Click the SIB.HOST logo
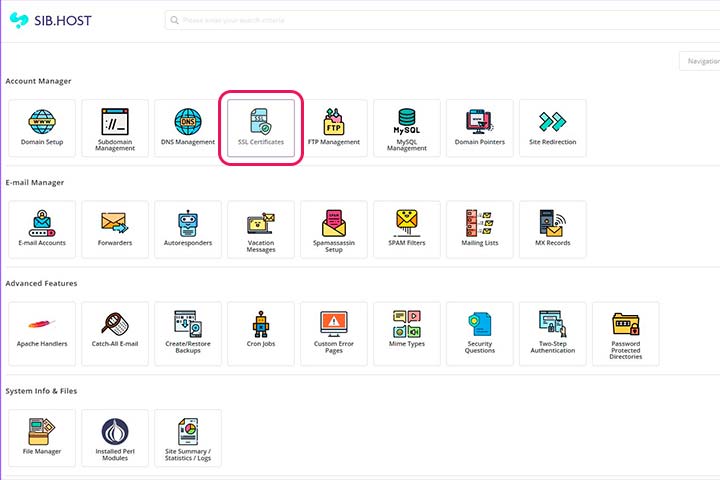This screenshot has height=480, width=720. (51, 20)
